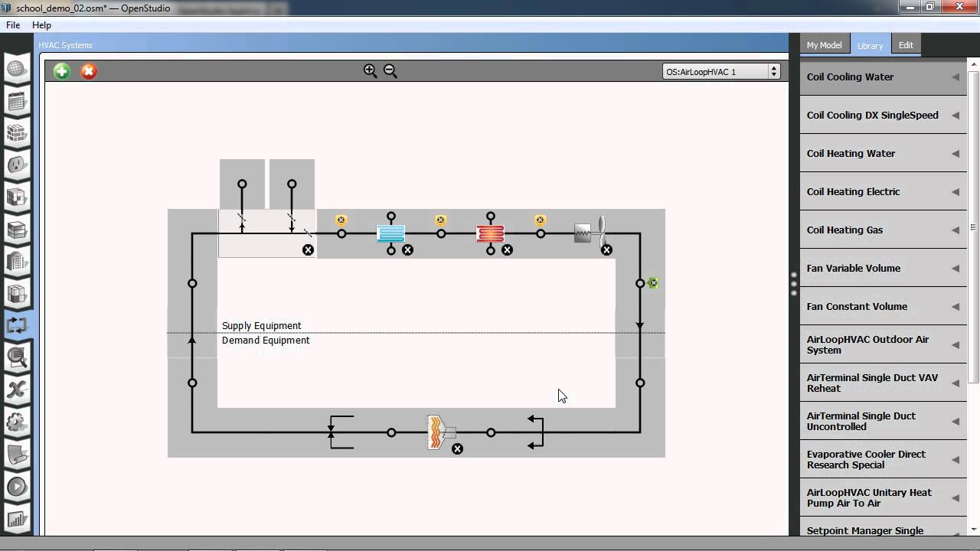Open the Scripts scroll tab
This screenshot has width=980, height=551.
(x=17, y=455)
